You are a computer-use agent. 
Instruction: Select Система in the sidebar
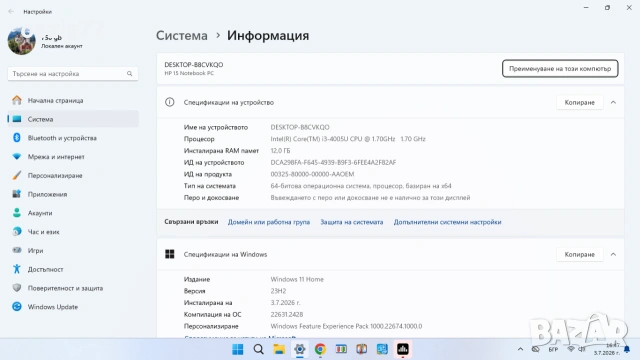[73, 119]
